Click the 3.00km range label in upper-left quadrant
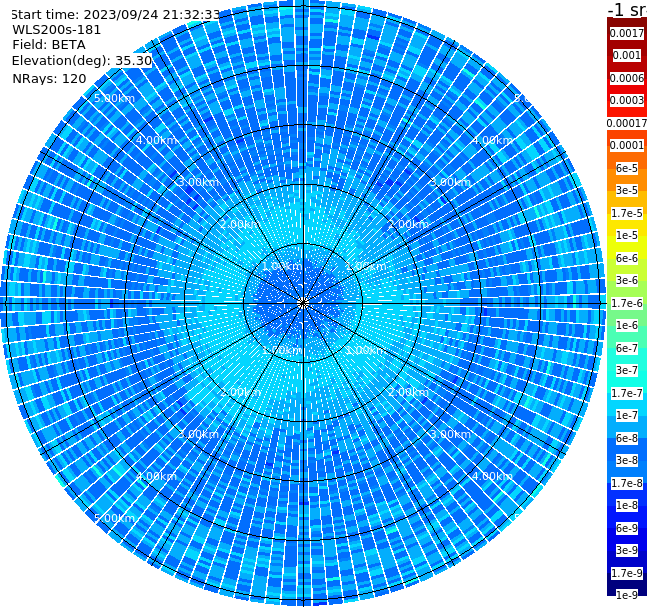647x607 pixels. pos(198,182)
